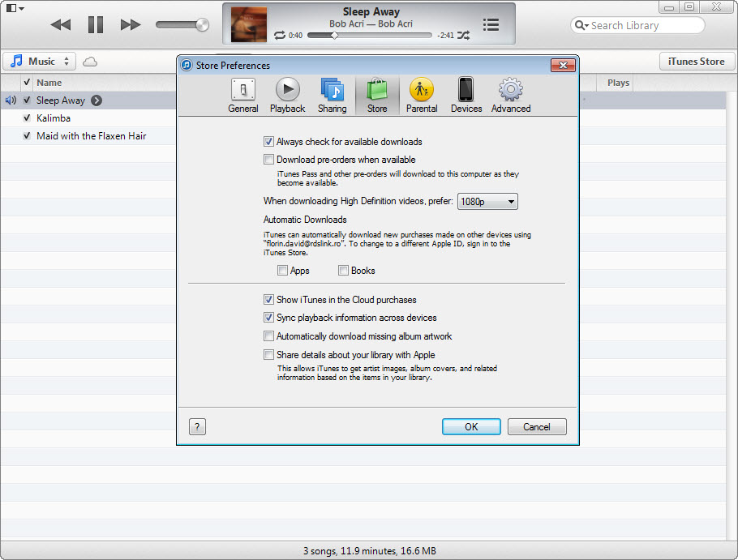The width and height of the screenshot is (738, 560).
Task: Toggle the remaining time -2:41 display
Action: pyautogui.click(x=445, y=36)
